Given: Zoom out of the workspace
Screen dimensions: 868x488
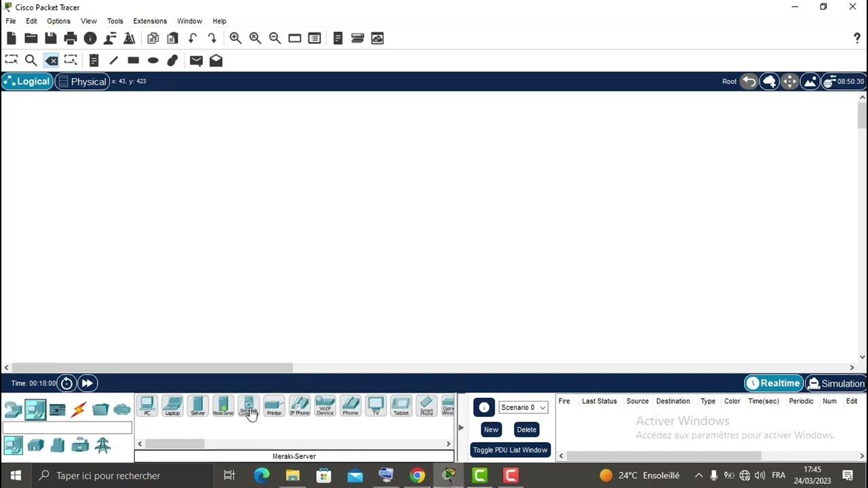Looking at the screenshot, I should click(x=275, y=39).
